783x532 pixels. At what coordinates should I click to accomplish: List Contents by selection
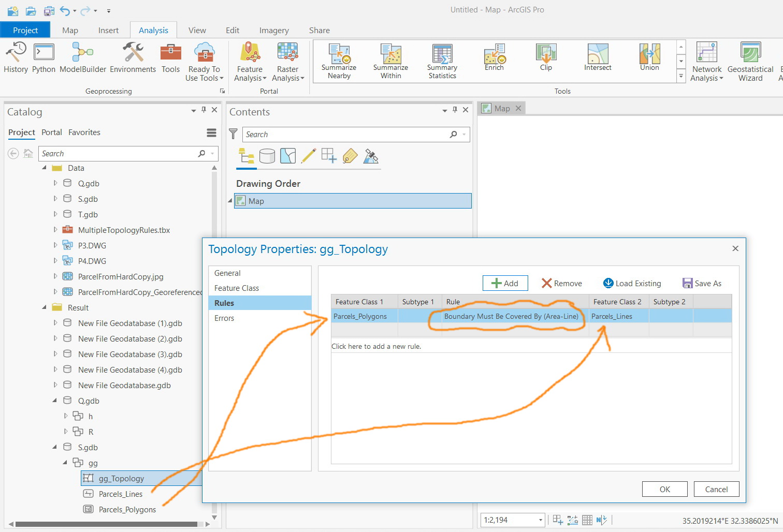pyautogui.click(x=288, y=156)
